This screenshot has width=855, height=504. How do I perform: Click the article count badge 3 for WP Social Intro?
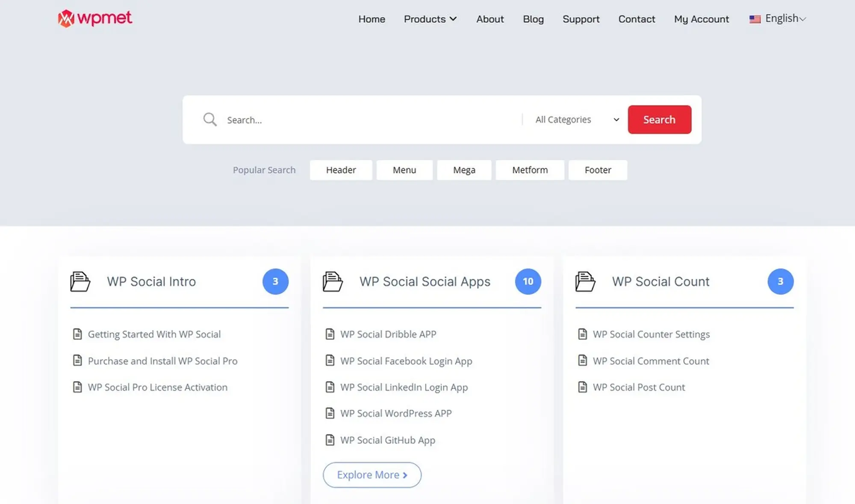tap(275, 281)
